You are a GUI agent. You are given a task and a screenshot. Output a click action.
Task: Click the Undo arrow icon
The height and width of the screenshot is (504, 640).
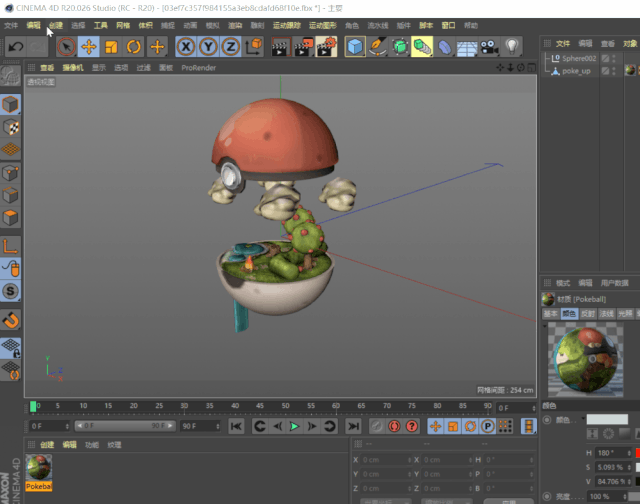coord(15,46)
